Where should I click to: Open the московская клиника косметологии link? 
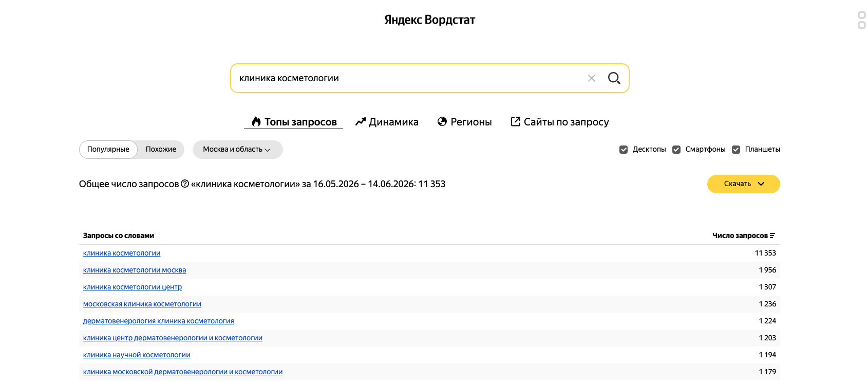(x=142, y=304)
